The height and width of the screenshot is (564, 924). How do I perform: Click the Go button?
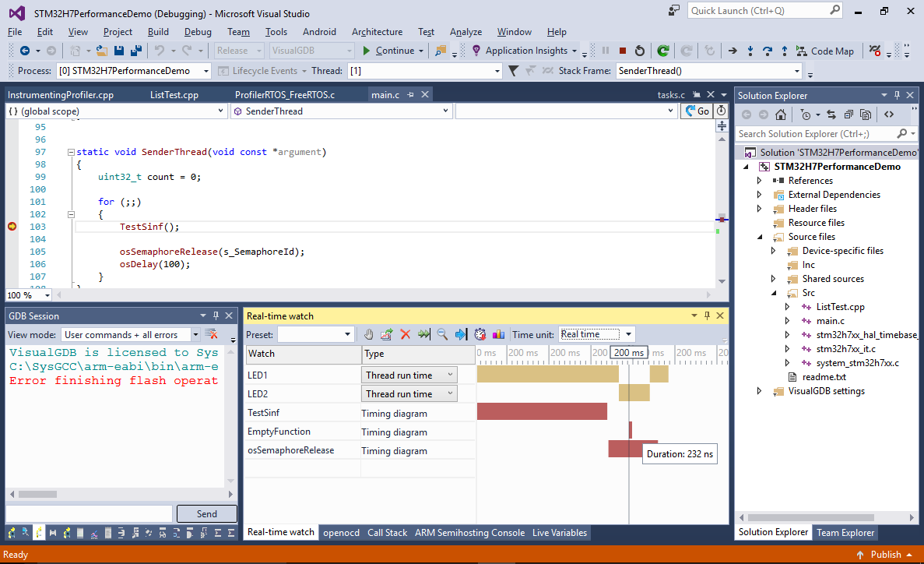click(x=697, y=111)
